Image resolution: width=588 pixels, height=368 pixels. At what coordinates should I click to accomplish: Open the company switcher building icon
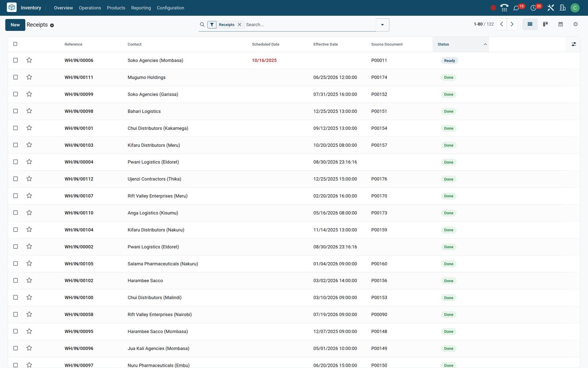point(563,8)
